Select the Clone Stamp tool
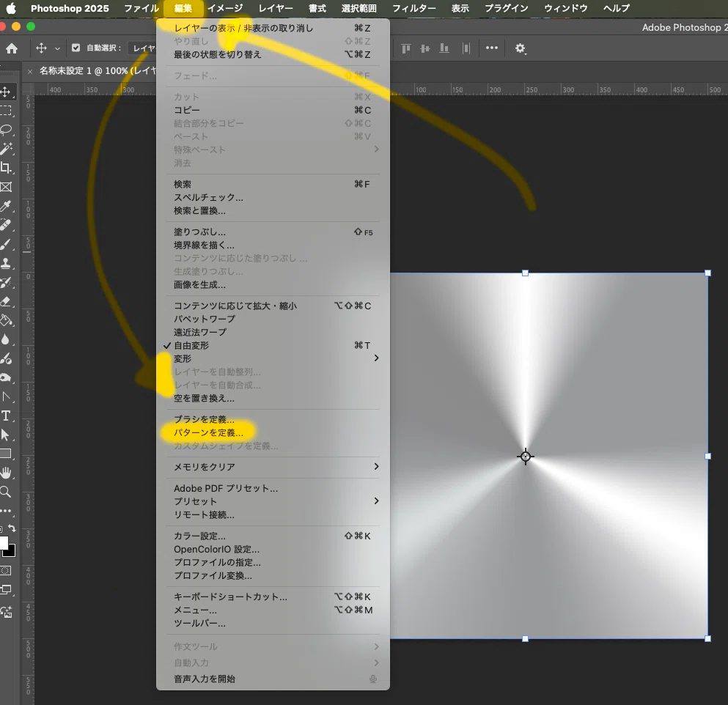The image size is (728, 705). coord(6,263)
